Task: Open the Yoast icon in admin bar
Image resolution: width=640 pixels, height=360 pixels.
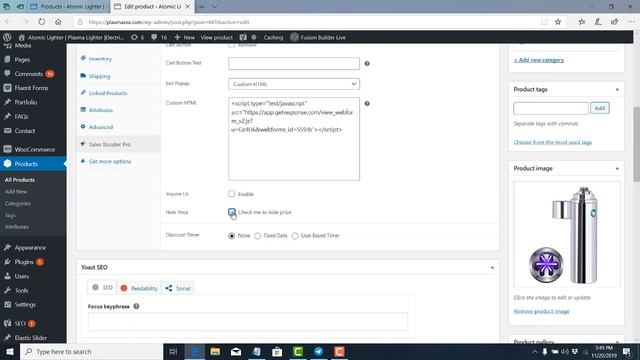Action: coord(243,37)
